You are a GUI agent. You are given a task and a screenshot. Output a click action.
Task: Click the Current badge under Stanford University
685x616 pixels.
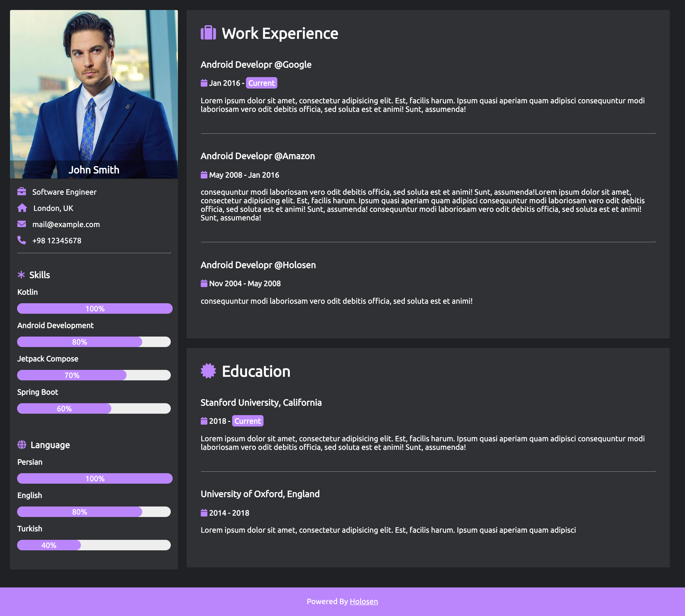coord(248,421)
